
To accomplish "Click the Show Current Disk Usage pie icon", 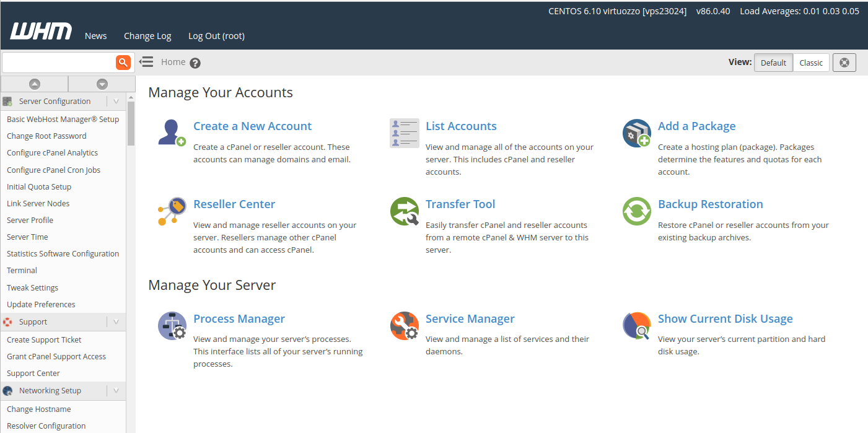I will [x=636, y=326].
